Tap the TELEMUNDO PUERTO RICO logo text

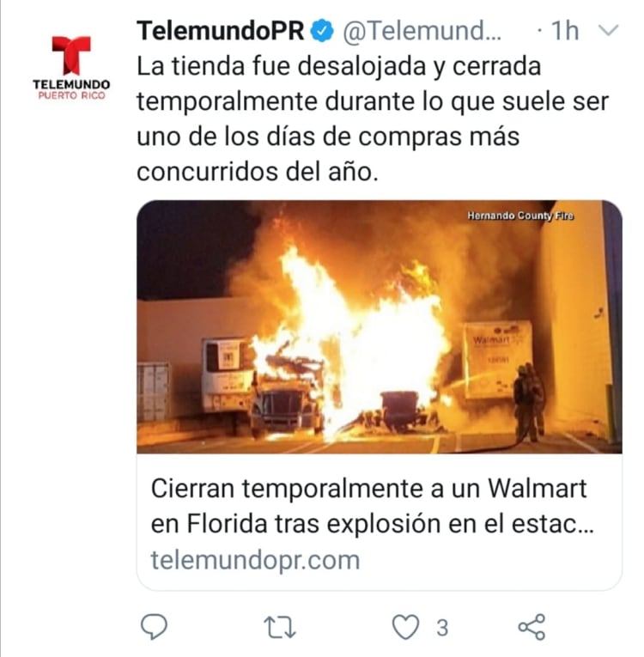tap(71, 89)
